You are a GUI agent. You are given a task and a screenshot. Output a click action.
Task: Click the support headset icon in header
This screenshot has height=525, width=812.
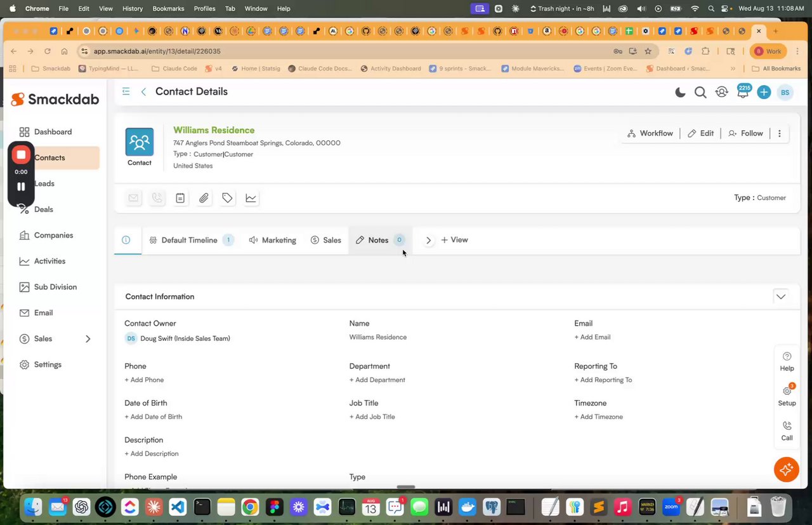point(721,93)
